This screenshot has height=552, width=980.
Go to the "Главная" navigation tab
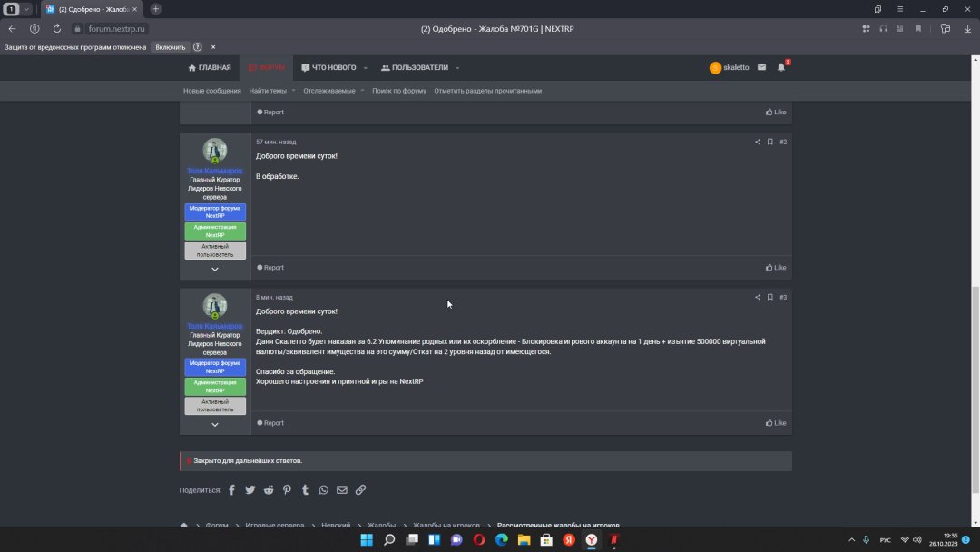(x=210, y=68)
